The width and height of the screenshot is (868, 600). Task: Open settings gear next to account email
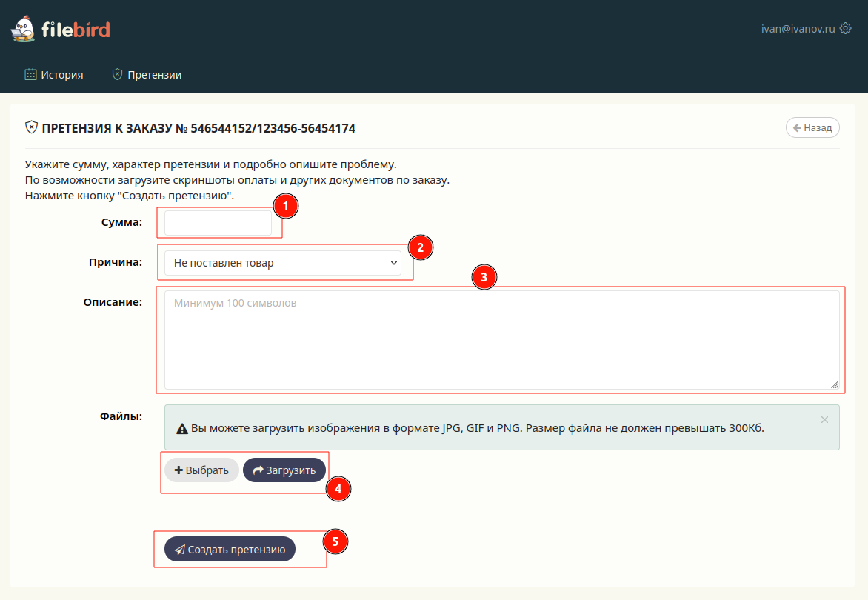845,28
